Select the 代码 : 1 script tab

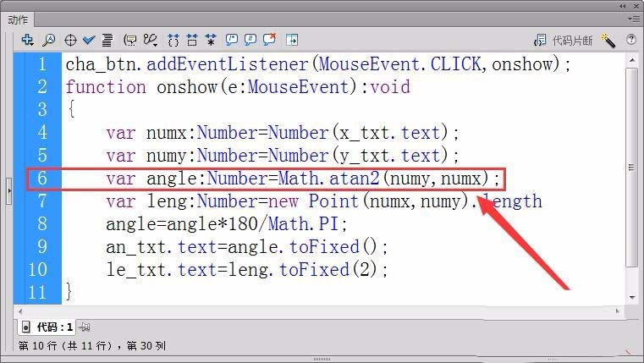tap(47, 327)
